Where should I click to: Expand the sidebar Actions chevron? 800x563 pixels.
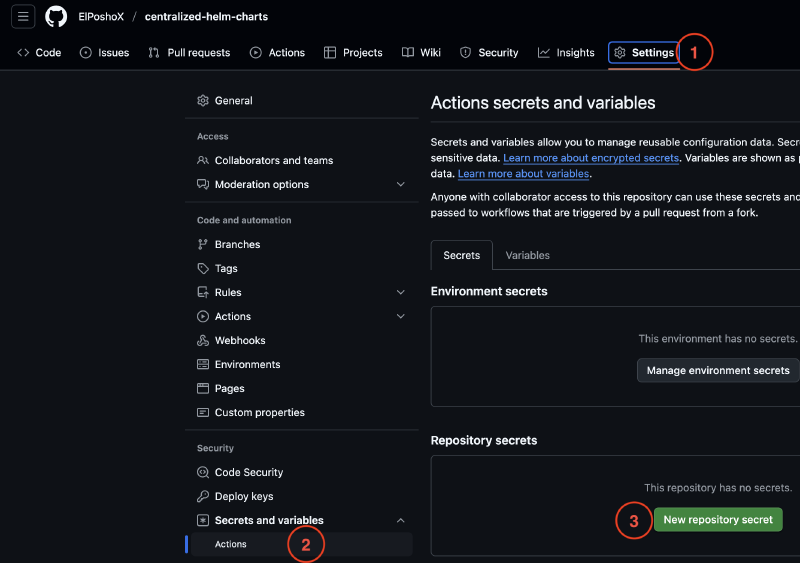401,316
